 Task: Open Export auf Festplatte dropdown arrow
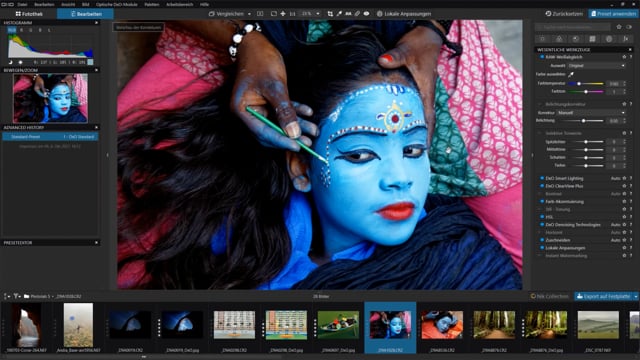click(636, 296)
